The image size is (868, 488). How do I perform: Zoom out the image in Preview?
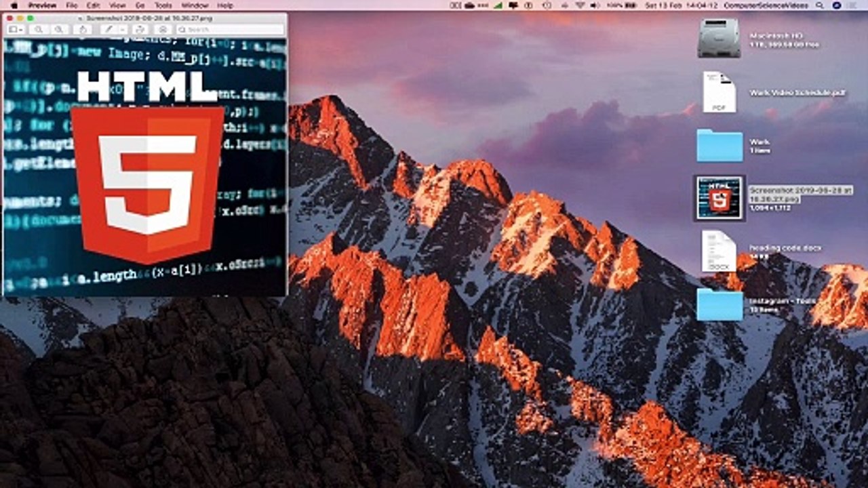(x=38, y=29)
